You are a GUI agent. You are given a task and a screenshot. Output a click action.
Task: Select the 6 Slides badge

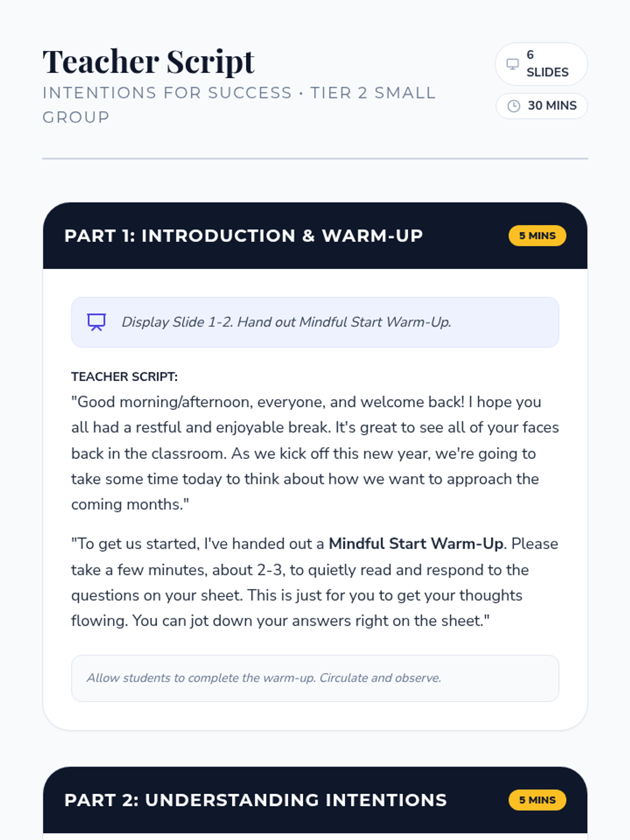[541, 64]
